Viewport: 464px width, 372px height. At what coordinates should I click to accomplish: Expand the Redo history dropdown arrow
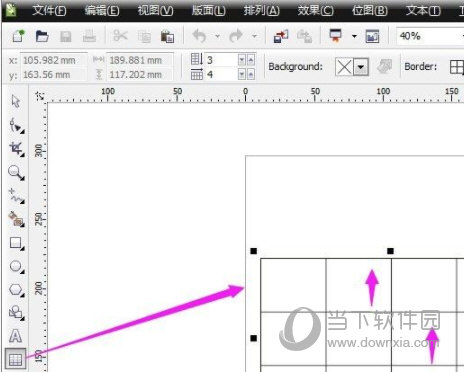254,36
